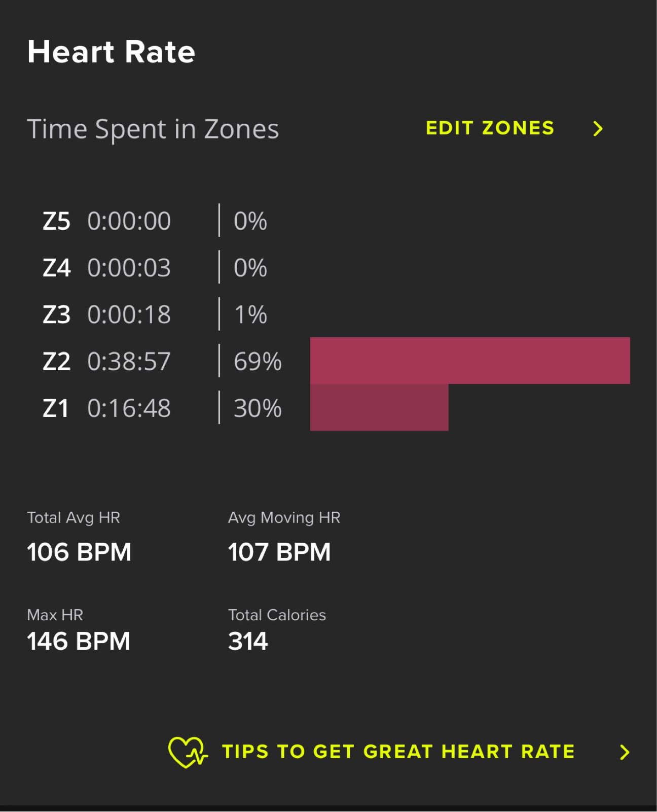Expand the heart rate tips chevron
The image size is (657, 812).
[x=625, y=752]
